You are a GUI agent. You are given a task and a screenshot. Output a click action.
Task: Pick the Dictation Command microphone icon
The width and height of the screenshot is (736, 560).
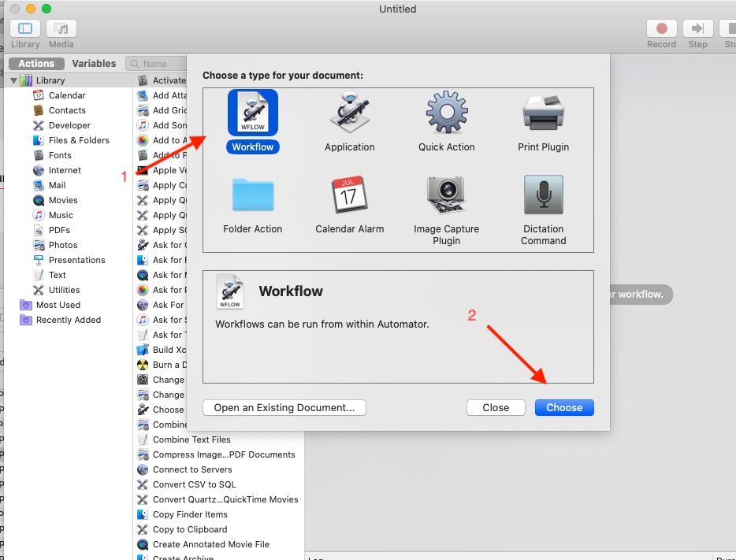[x=543, y=195]
